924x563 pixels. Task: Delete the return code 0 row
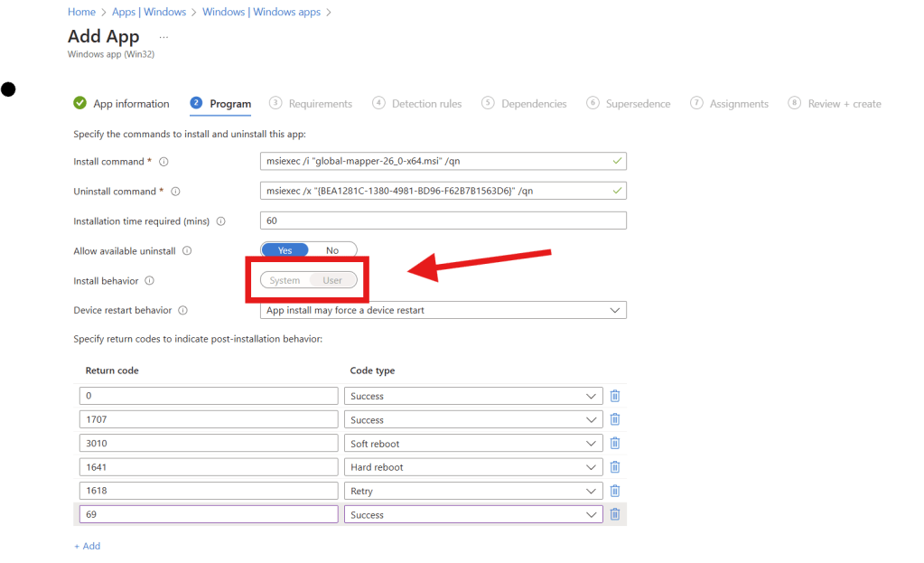[614, 396]
